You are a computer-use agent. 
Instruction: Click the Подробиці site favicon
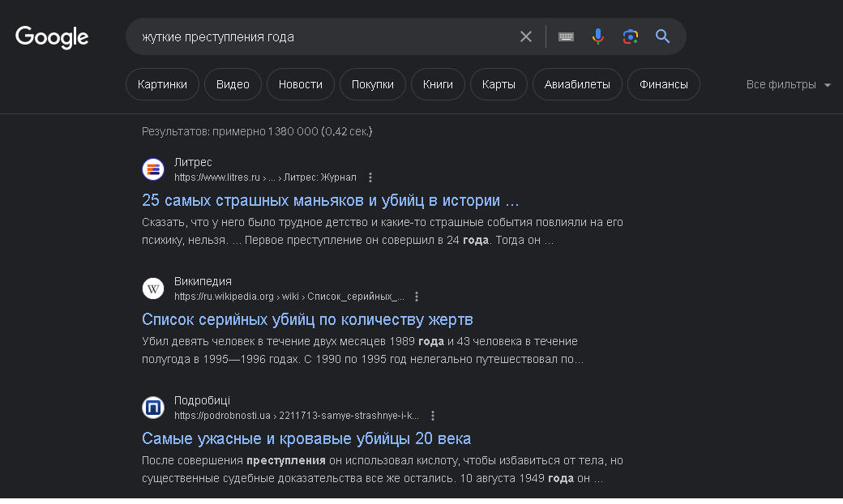153,408
